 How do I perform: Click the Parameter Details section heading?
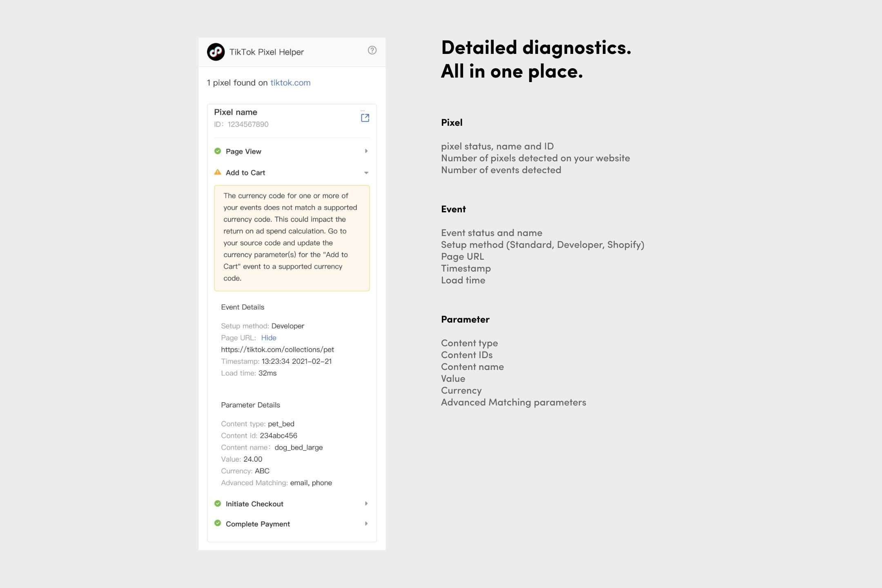250,405
